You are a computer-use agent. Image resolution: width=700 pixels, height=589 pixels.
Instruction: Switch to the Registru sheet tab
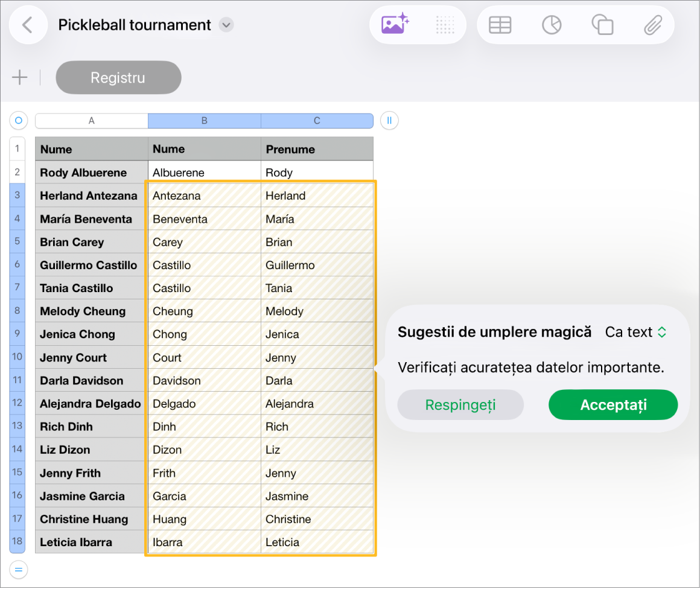tap(118, 78)
